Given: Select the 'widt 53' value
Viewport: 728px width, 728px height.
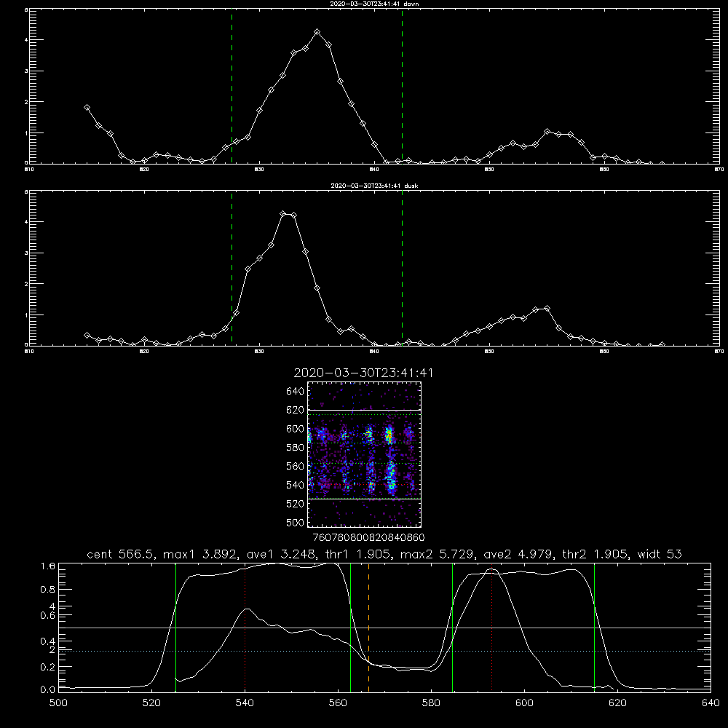Looking at the screenshot, I should (660, 554).
